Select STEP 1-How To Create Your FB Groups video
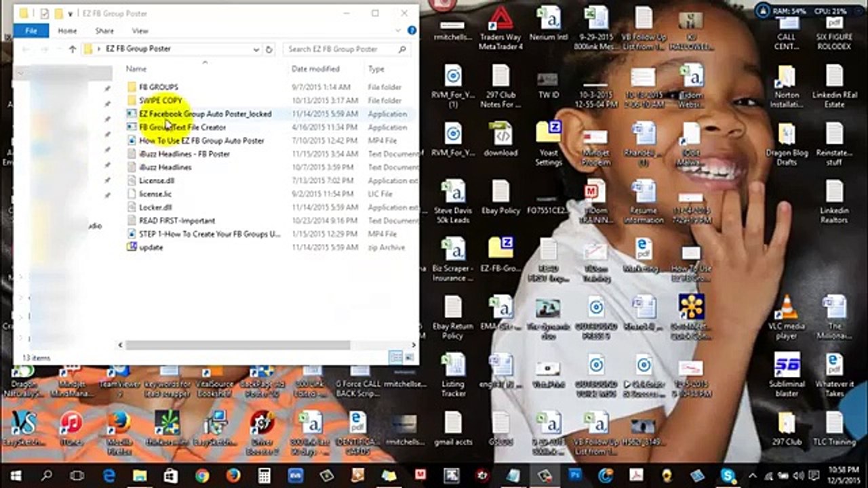Screen dimensions: 868x488 [x=210, y=234]
